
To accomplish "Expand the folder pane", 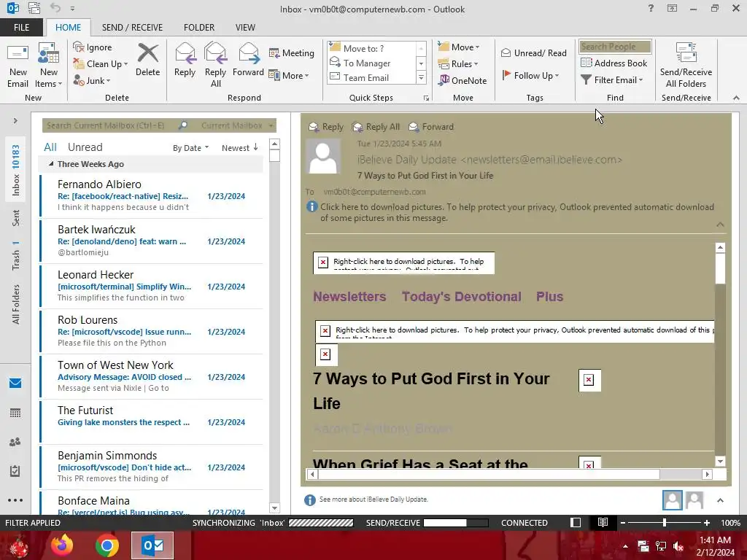I will pos(15,121).
